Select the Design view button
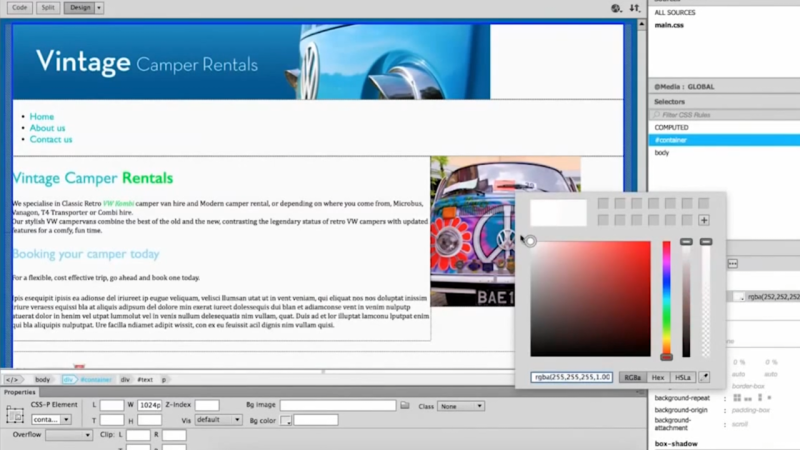800x450 pixels. click(80, 8)
